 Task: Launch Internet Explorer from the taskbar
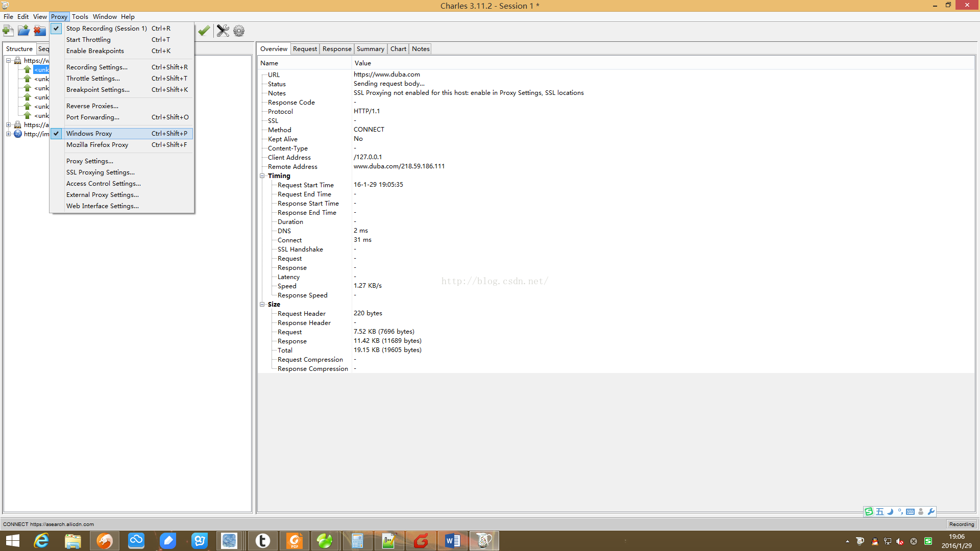click(41, 541)
